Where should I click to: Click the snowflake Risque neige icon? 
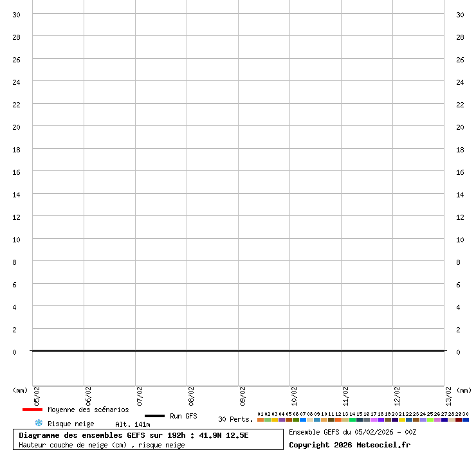point(39,423)
